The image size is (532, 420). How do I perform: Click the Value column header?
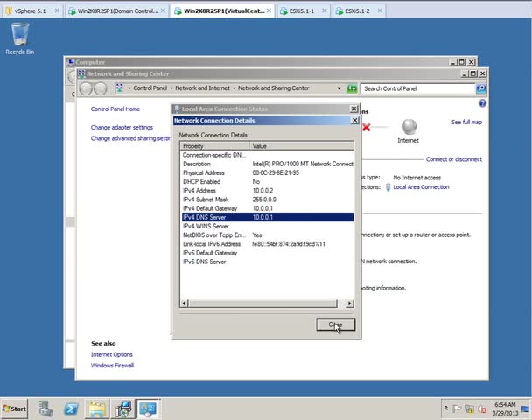point(302,146)
